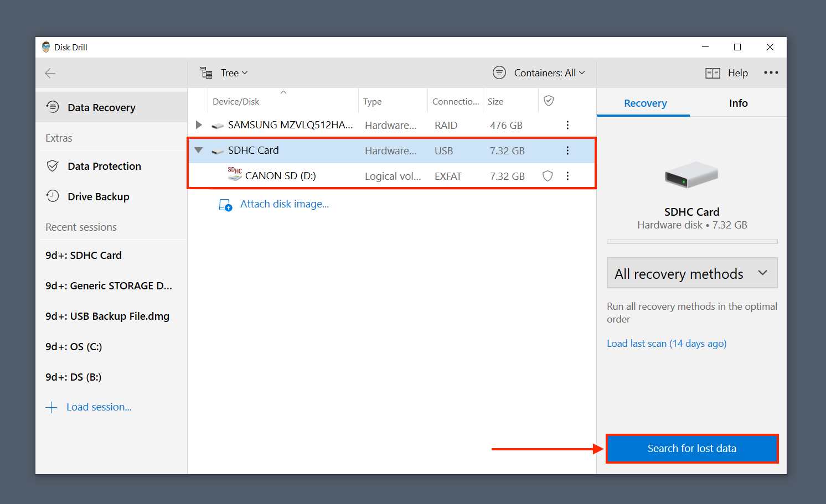Click the Data Recovery sidebar icon

coord(53,107)
